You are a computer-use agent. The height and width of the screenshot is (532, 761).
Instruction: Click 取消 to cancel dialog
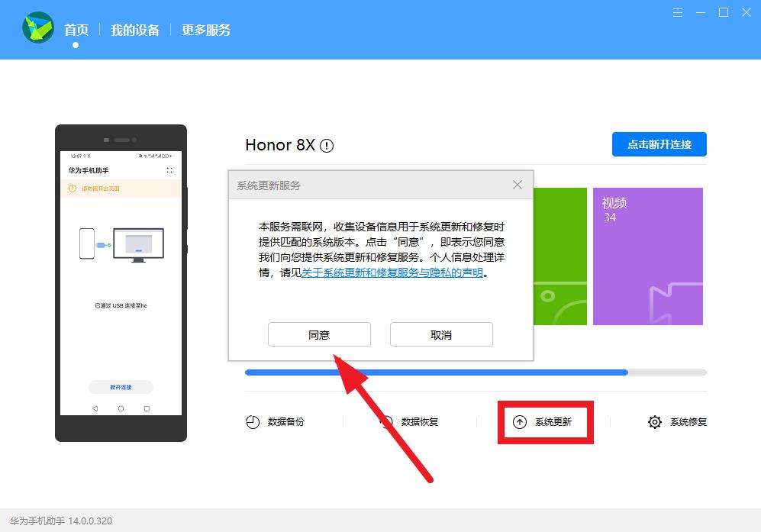click(x=441, y=334)
